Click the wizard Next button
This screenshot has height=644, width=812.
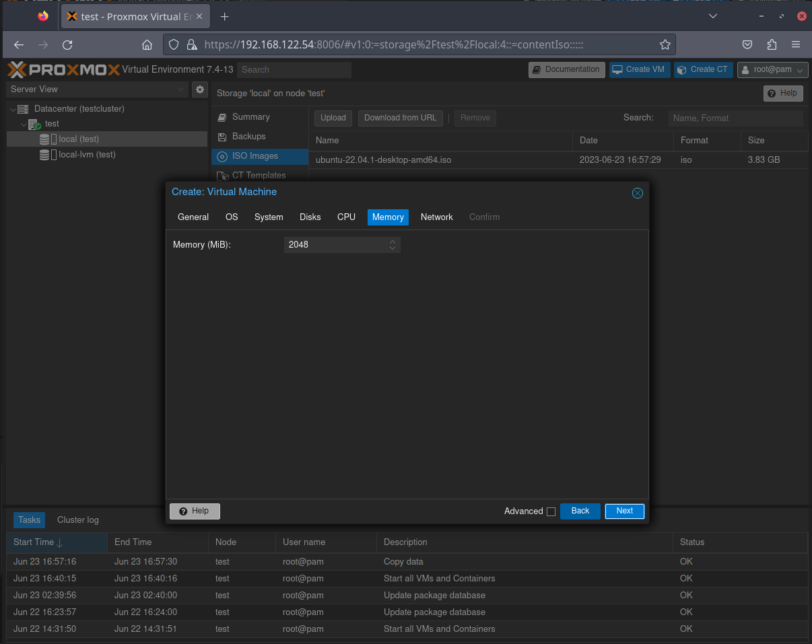click(x=625, y=511)
